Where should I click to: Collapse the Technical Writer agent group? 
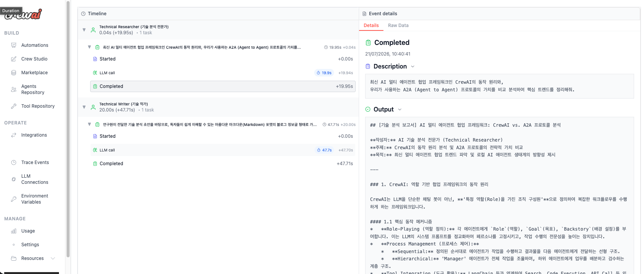click(x=84, y=107)
